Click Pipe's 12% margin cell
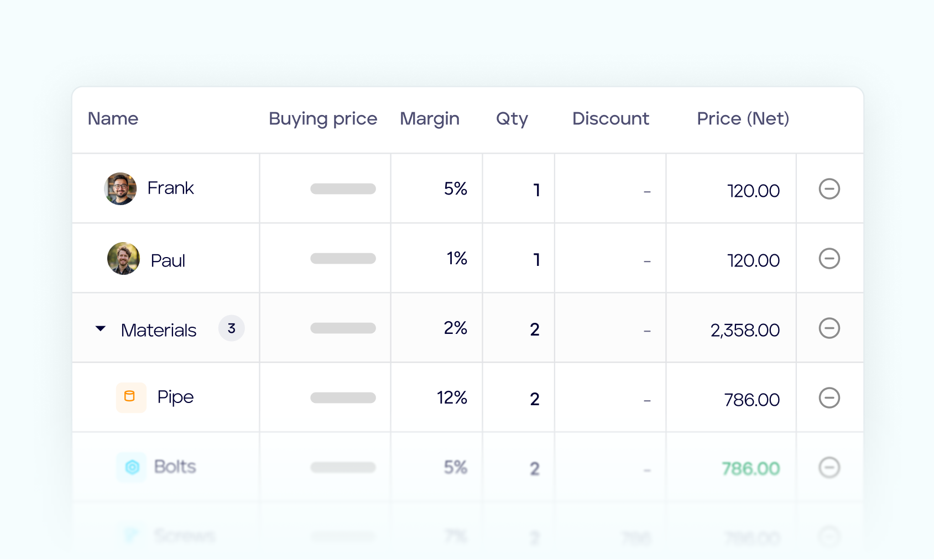This screenshot has height=560, width=934. pos(452,398)
